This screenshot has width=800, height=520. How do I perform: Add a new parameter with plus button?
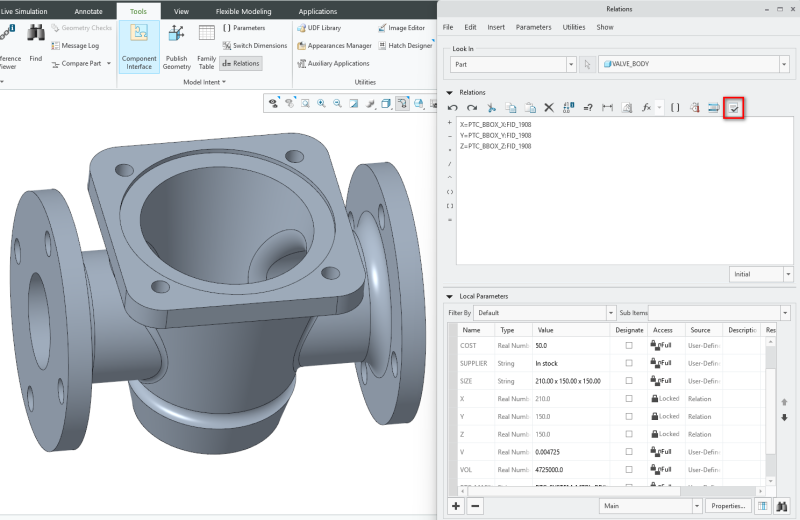click(x=457, y=506)
